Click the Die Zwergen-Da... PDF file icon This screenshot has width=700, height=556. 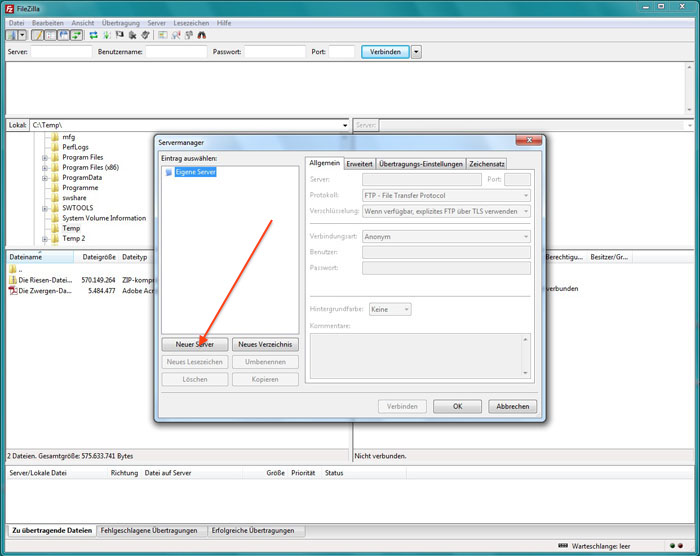(x=12, y=291)
